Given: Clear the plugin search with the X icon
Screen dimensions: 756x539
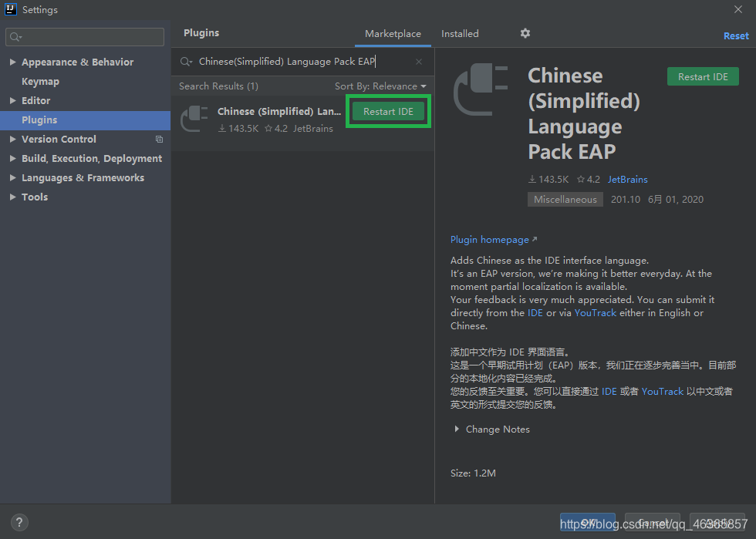Looking at the screenshot, I should pyautogui.click(x=419, y=62).
